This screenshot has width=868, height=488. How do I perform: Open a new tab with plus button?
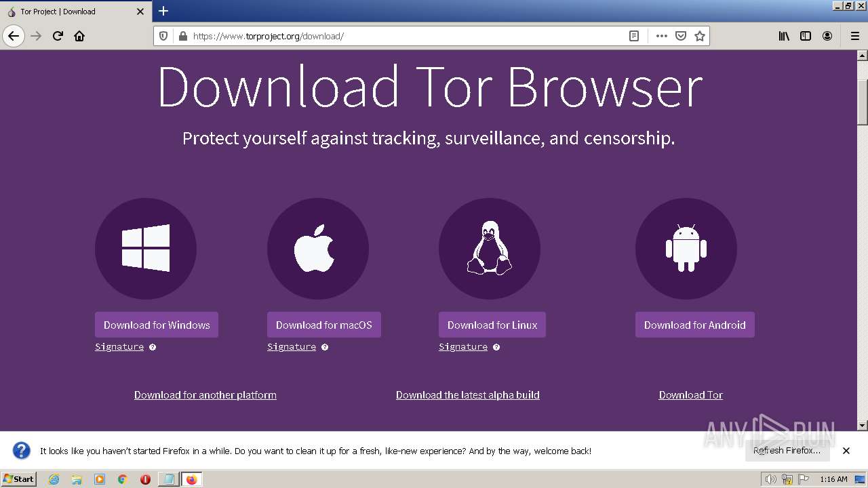[x=163, y=11]
